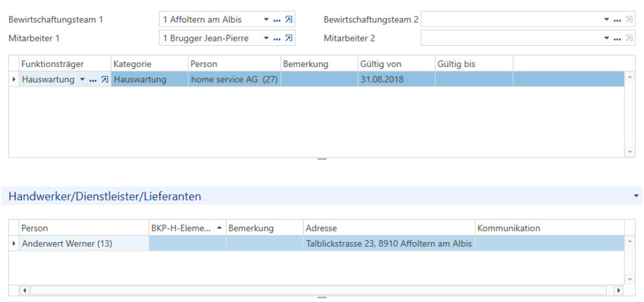Expand Bewirtschaftungsteam 1 dropdown arrow

tap(266, 20)
